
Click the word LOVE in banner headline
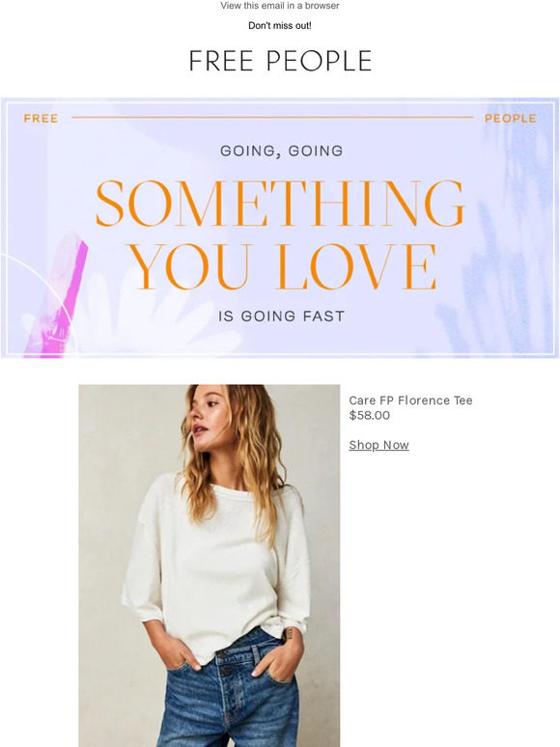pos(356,266)
